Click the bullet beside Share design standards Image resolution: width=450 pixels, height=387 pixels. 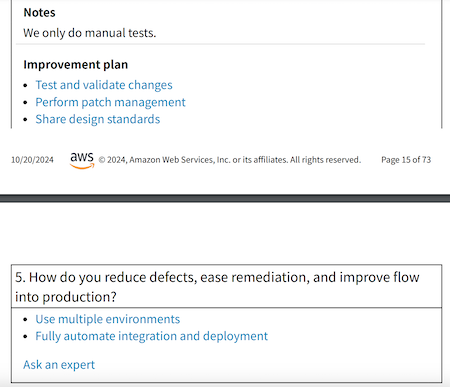coord(25,120)
